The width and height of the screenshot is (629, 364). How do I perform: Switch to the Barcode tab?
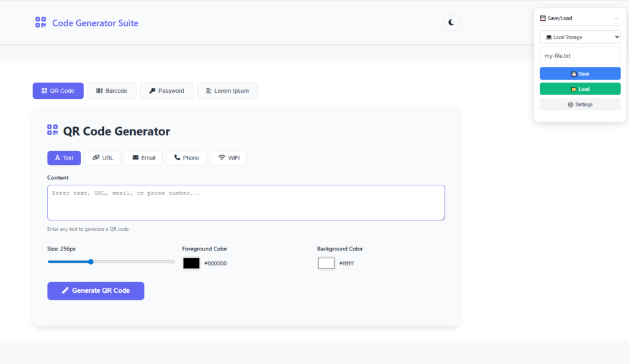click(x=112, y=91)
